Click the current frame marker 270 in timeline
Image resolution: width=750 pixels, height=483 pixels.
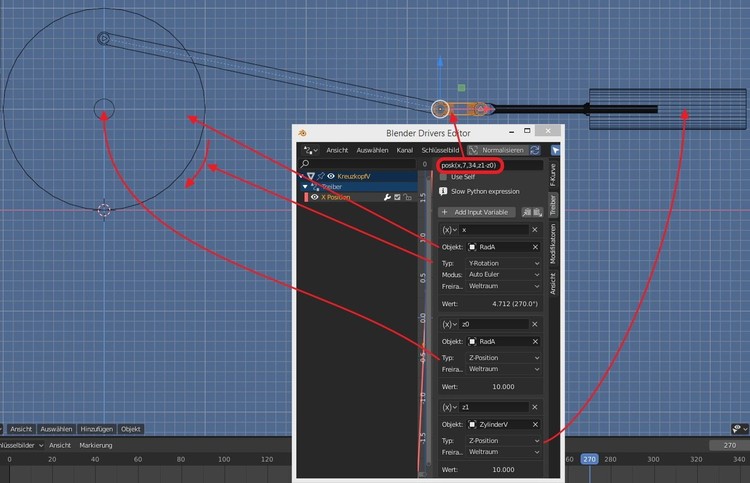pyautogui.click(x=589, y=459)
